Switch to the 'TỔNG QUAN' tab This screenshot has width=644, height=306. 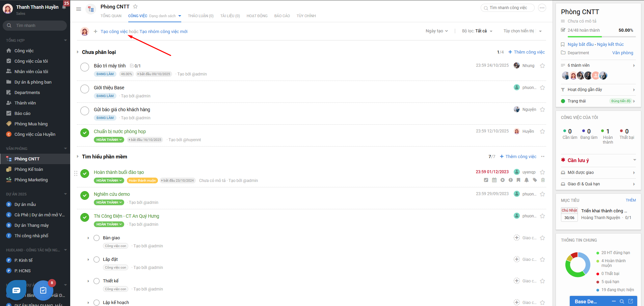(111, 16)
